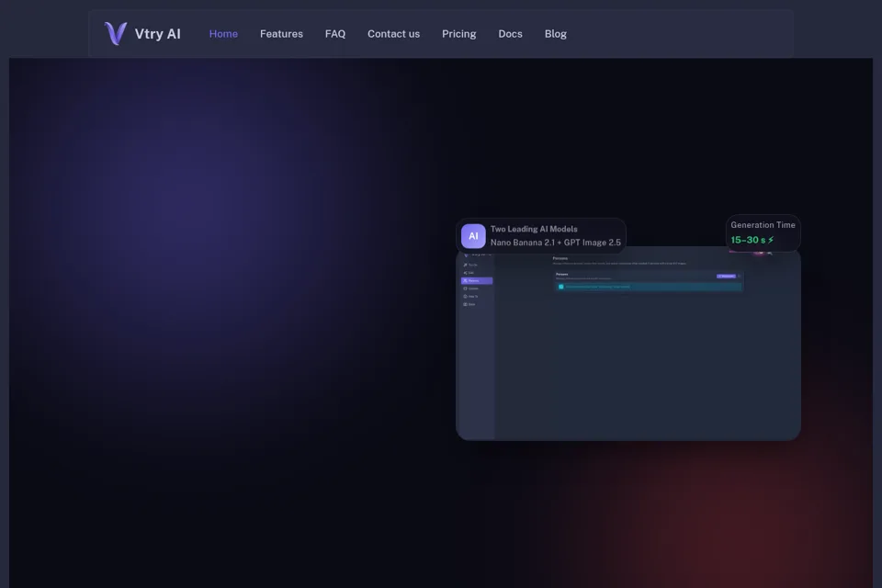Image resolution: width=882 pixels, height=588 pixels.
Task: Open the Features nav link
Action: click(281, 34)
